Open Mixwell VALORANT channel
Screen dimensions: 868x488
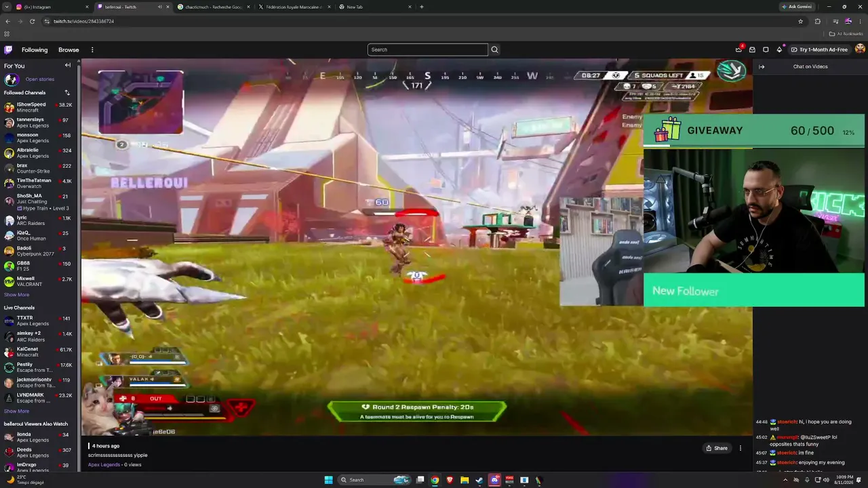(x=39, y=281)
